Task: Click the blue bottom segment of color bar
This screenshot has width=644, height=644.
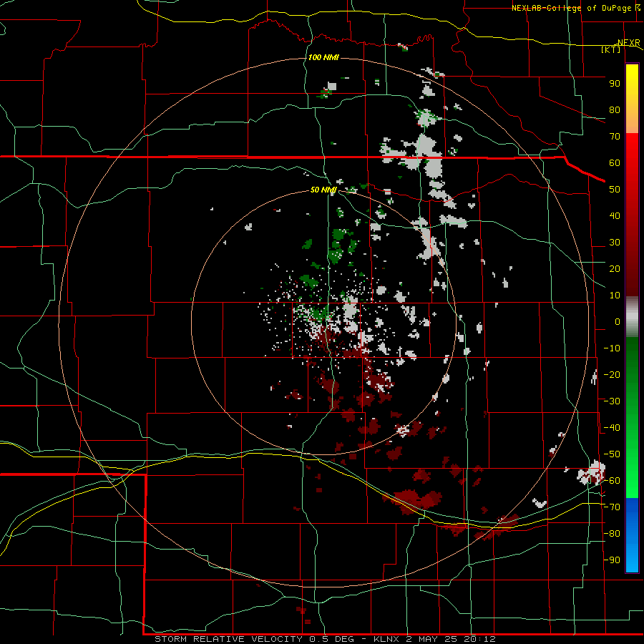Action: [632, 535]
